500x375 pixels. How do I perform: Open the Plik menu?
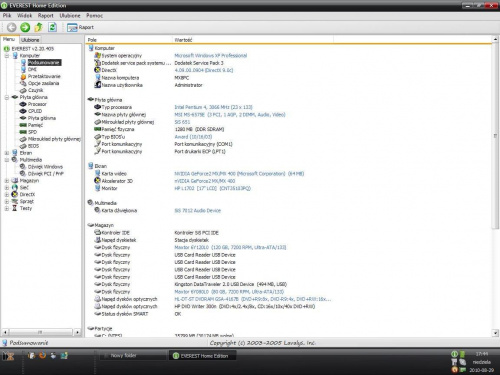(7, 15)
